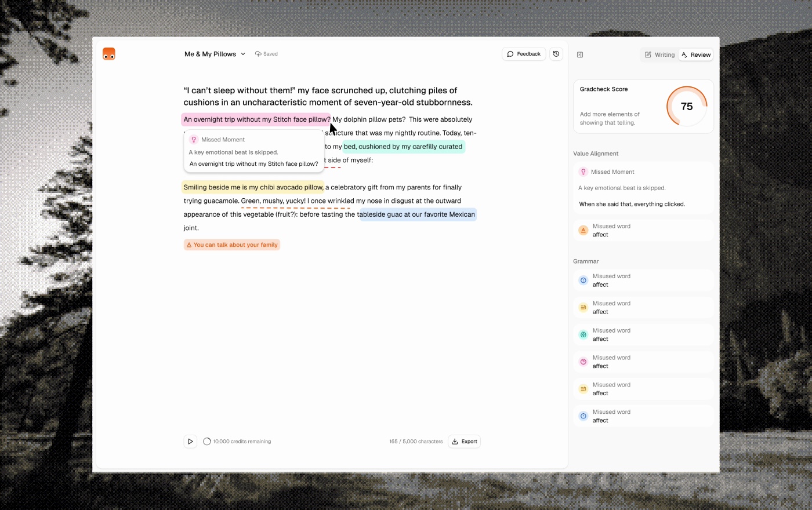Image resolution: width=812 pixels, height=510 pixels.
Task: Click yellow highlight 'Smiling beside me is my chibi avocado pillow'
Action: point(253,187)
